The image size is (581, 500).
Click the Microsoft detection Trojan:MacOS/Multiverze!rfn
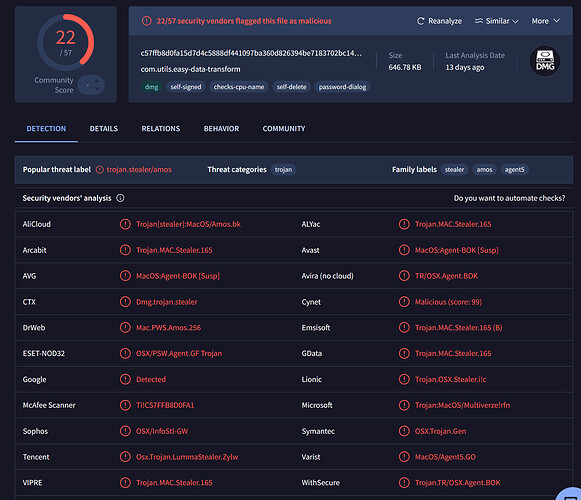(462, 405)
